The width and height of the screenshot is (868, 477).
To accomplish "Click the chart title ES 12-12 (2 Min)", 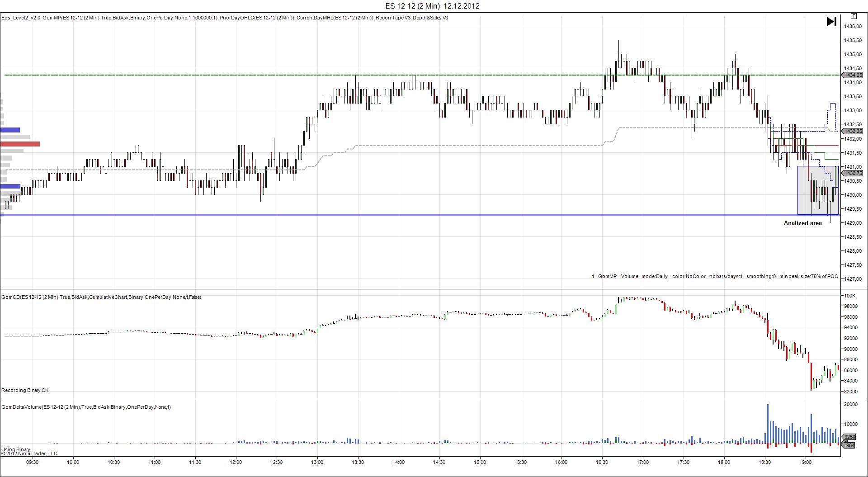I will (x=412, y=6).
